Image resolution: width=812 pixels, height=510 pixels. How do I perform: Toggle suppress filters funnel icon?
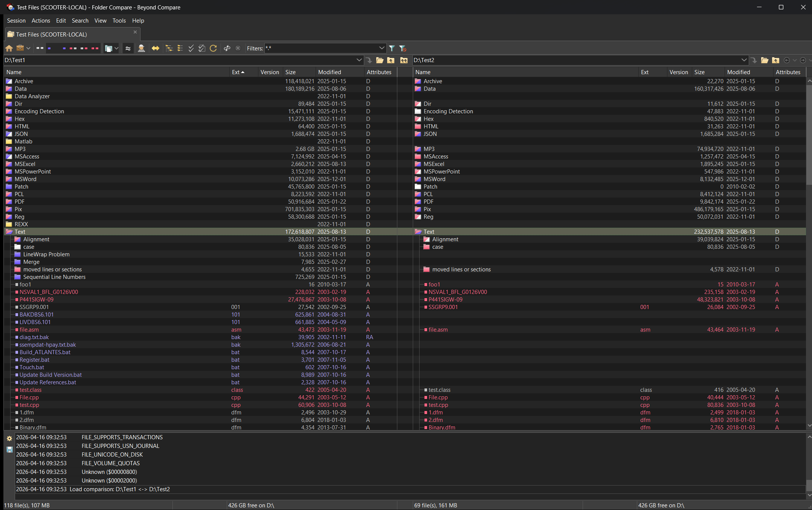[403, 48]
